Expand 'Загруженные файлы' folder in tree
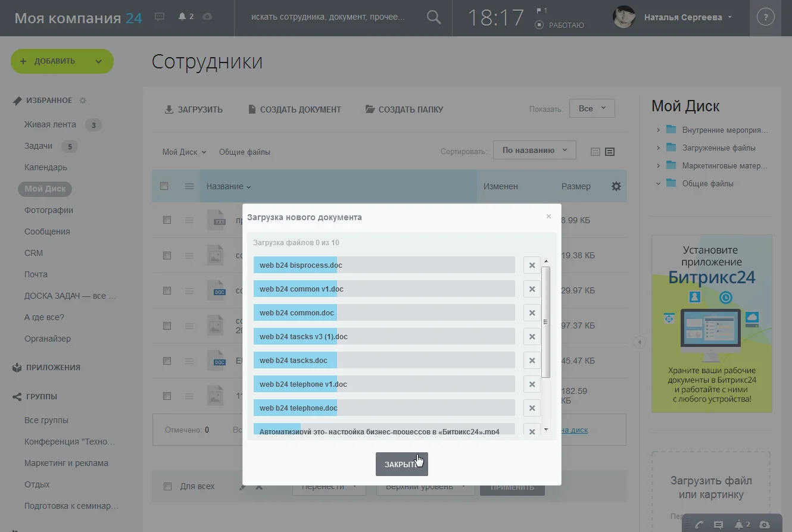 658,148
